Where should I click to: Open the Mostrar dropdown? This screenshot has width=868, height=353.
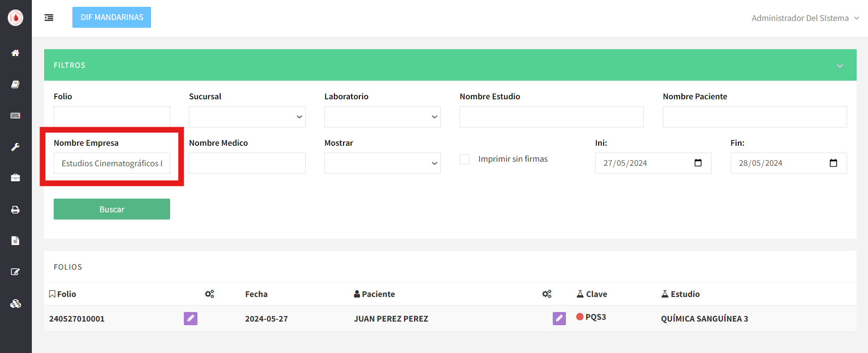pyautogui.click(x=383, y=163)
